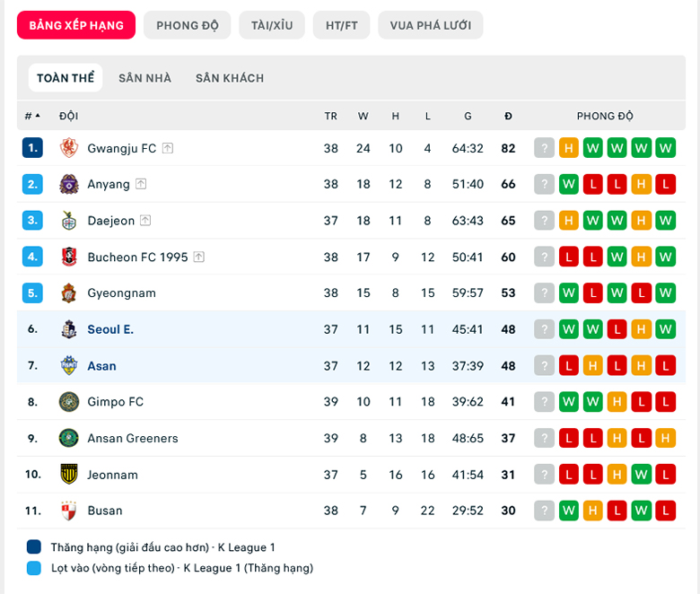This screenshot has width=700, height=594.
Task: Click the Gwangju FC team crest
Action: pyautogui.click(x=69, y=148)
